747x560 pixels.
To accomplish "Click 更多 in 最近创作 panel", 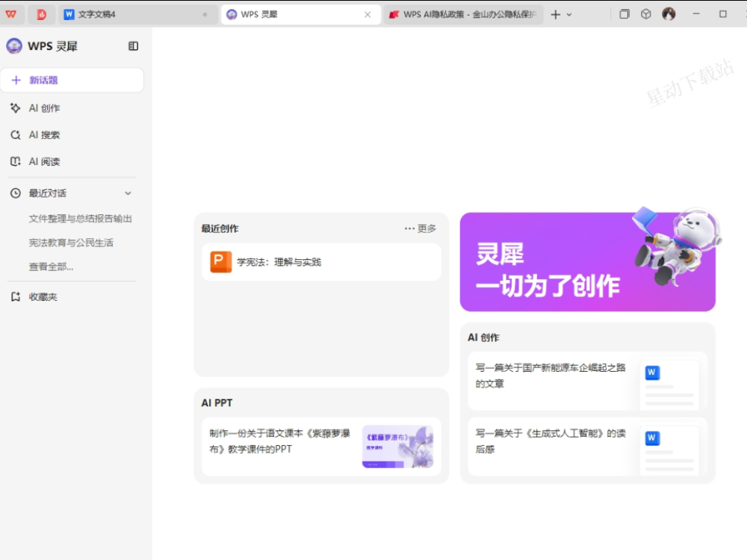I will pos(420,228).
